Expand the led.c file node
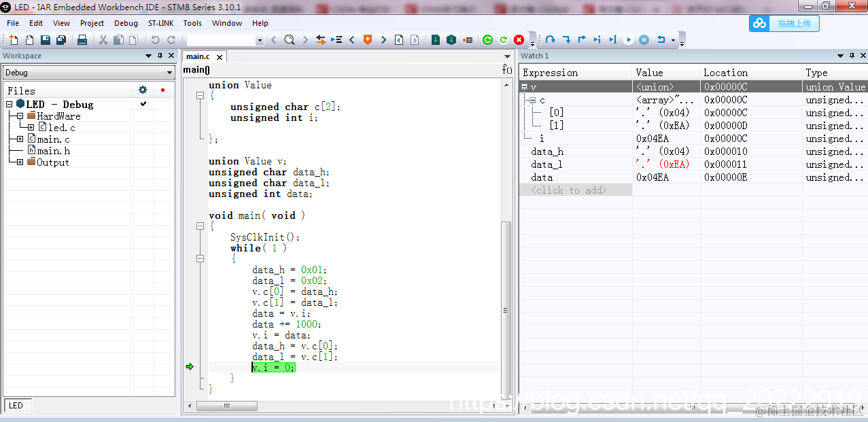This screenshot has width=868, height=422. (x=31, y=128)
